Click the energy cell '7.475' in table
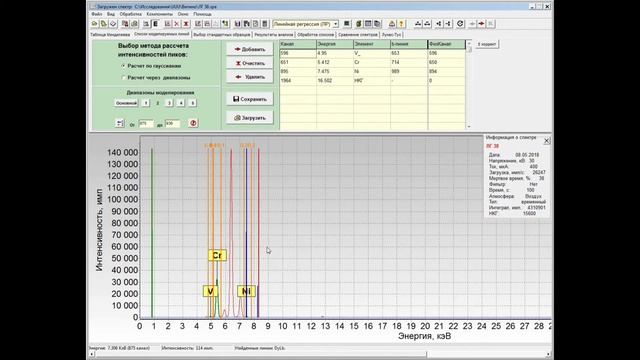640x360 pixels. click(x=335, y=71)
